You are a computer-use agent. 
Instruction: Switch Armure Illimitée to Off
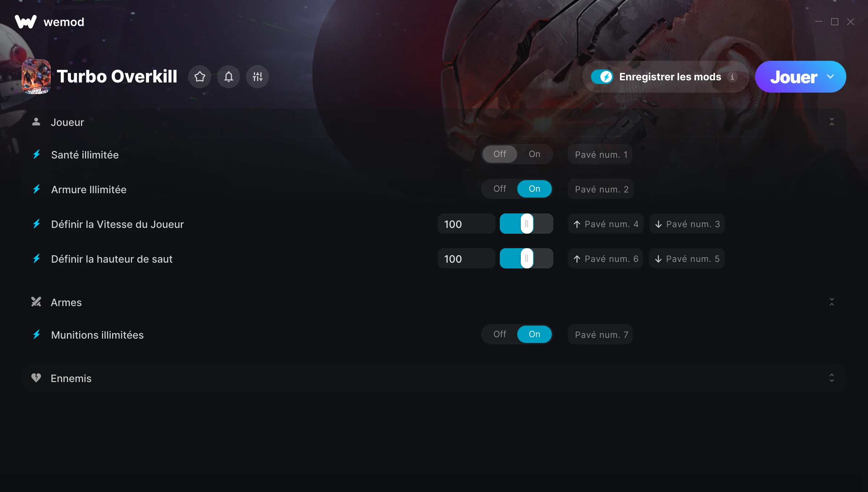tap(500, 189)
